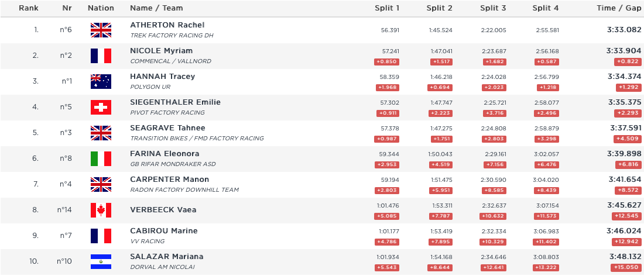Click the El Salvador flag beside Mariana Salazar
The image size is (644, 276).
click(x=101, y=261)
